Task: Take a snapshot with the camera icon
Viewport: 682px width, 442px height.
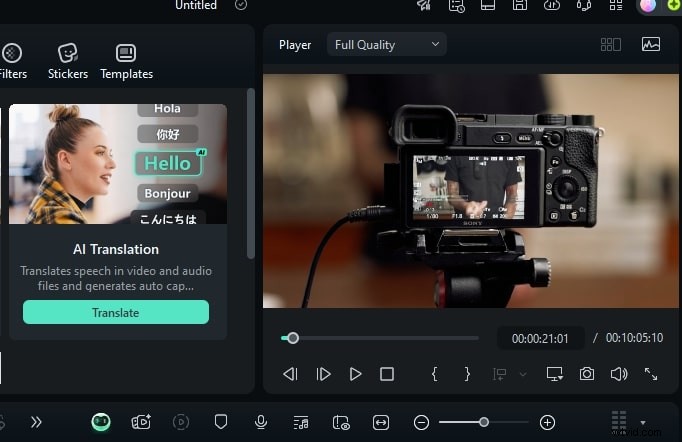Action: pos(587,374)
